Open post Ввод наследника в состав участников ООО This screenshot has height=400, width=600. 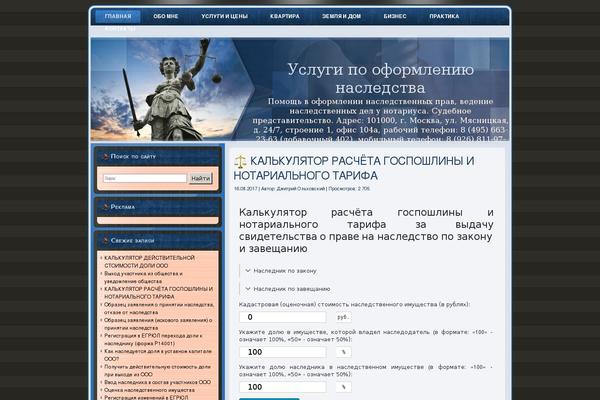pyautogui.click(x=157, y=382)
